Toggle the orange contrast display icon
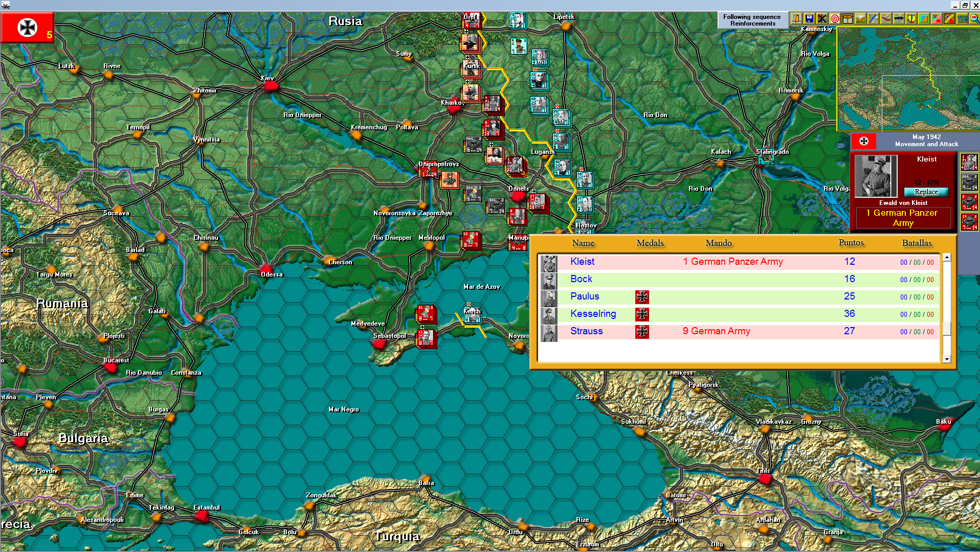980x552 pixels. coord(923,18)
